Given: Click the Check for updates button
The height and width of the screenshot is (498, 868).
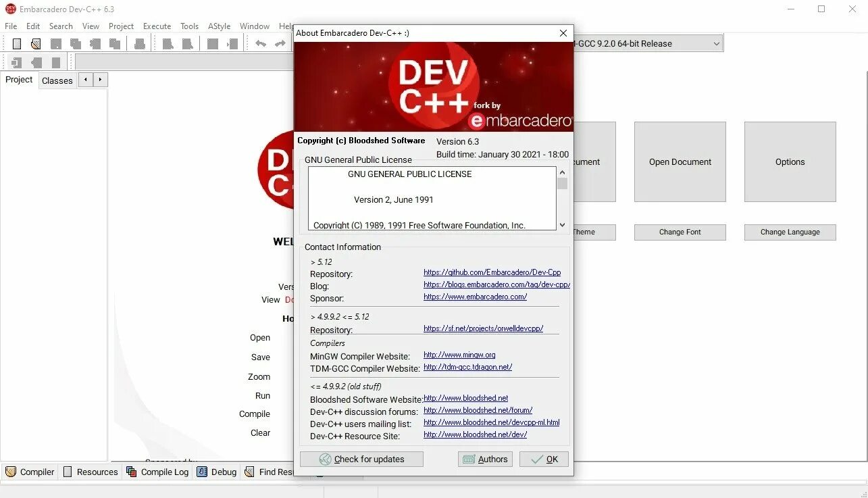Looking at the screenshot, I should tap(361, 459).
